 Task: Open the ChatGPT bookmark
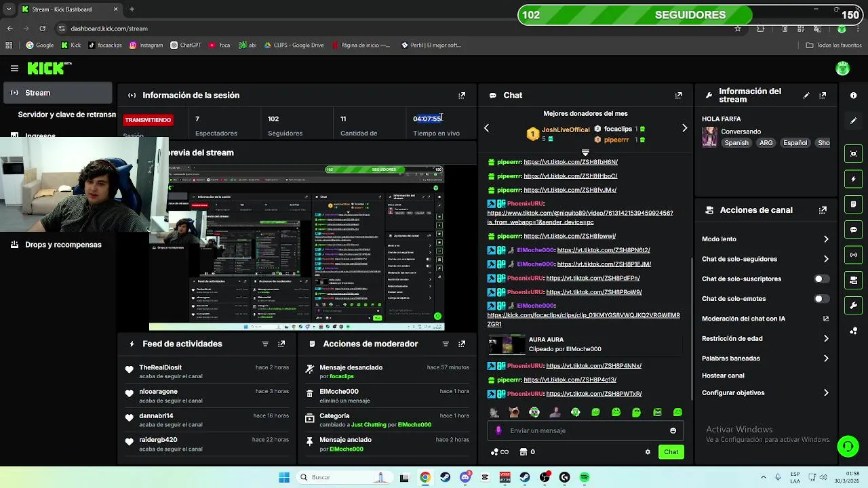(x=185, y=45)
